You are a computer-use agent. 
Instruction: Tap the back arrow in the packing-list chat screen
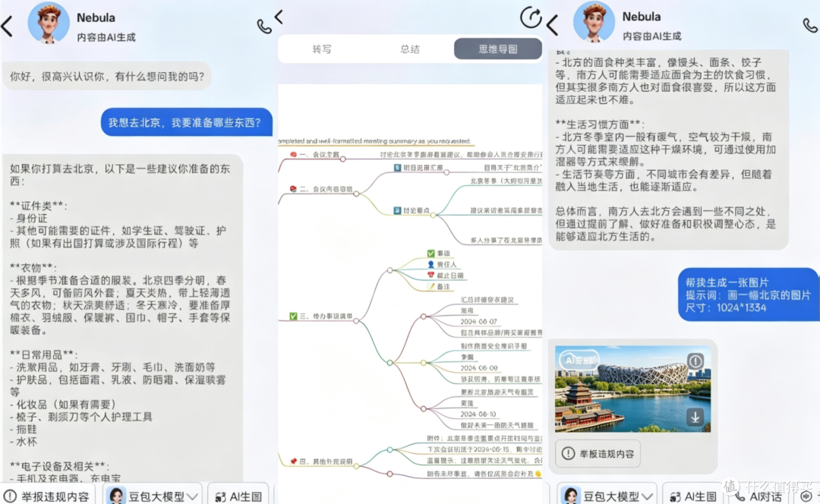[x=8, y=26]
